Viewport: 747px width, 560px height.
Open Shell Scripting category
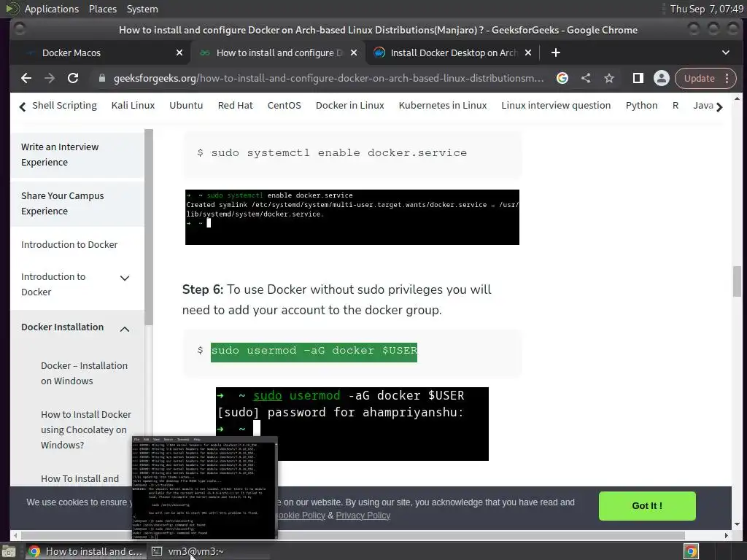(64, 105)
